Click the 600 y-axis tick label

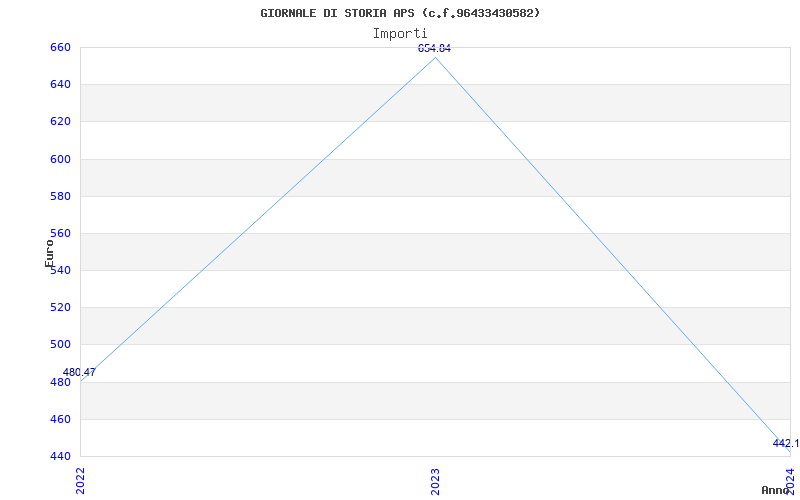(x=60, y=159)
